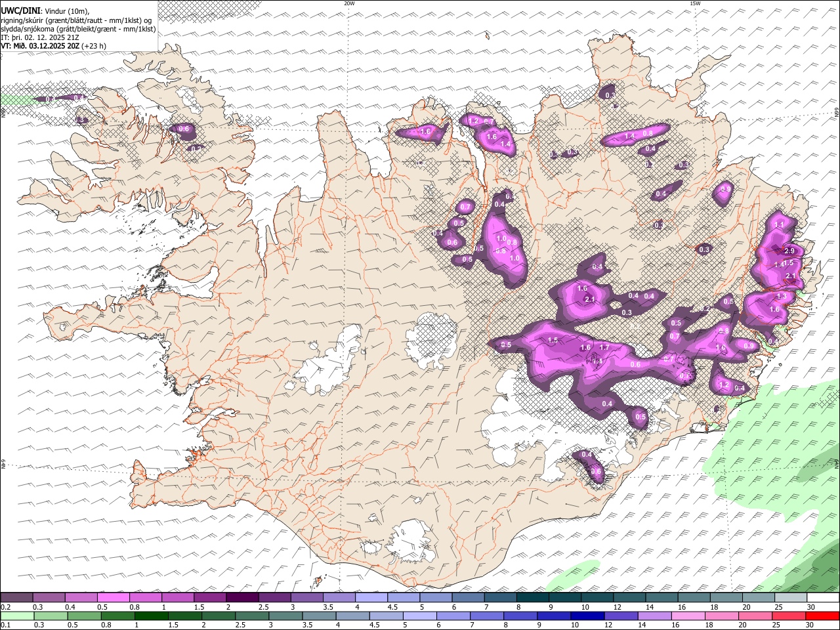
Task: Click the '0.1' label under the rain legend
Action: 5,625
